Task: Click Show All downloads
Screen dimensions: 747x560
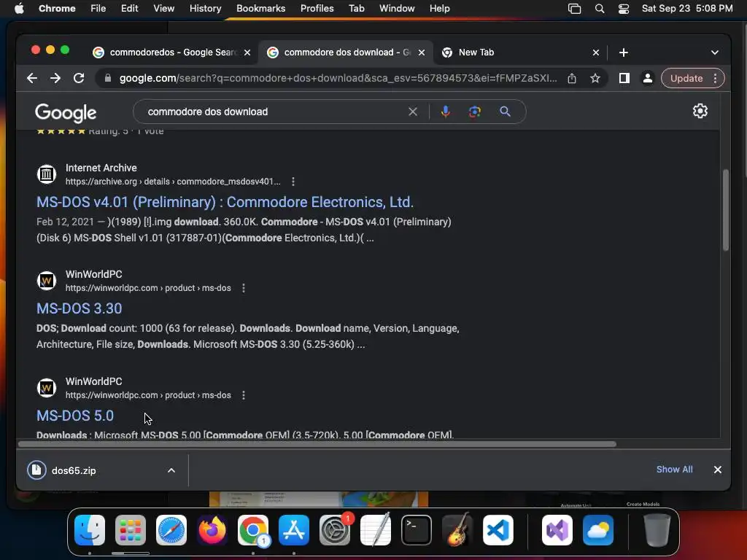Action: click(x=674, y=470)
